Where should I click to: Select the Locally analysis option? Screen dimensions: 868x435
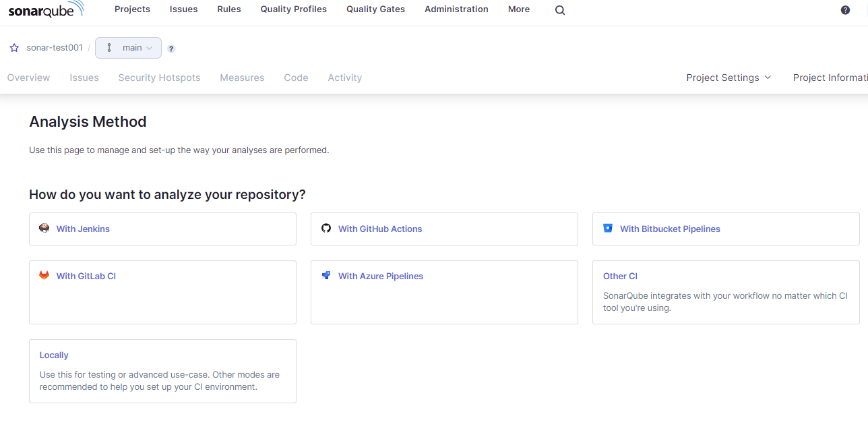pos(54,355)
